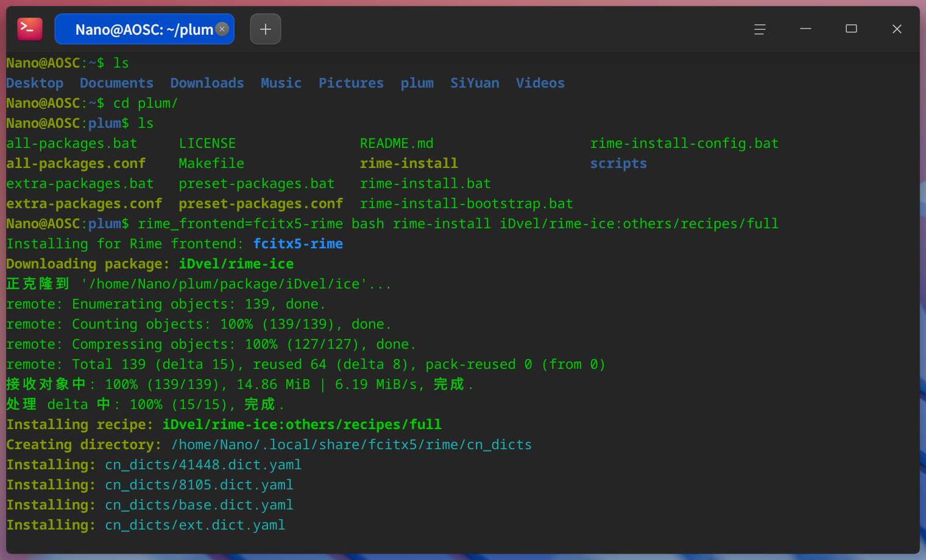Click the Downloads directory name
This screenshot has width=926, height=560.
tap(207, 83)
